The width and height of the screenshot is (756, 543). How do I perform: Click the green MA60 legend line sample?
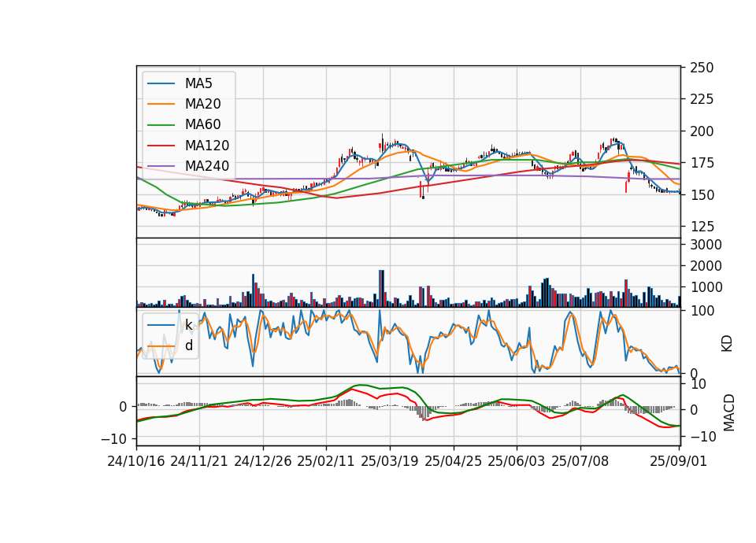(x=161, y=125)
